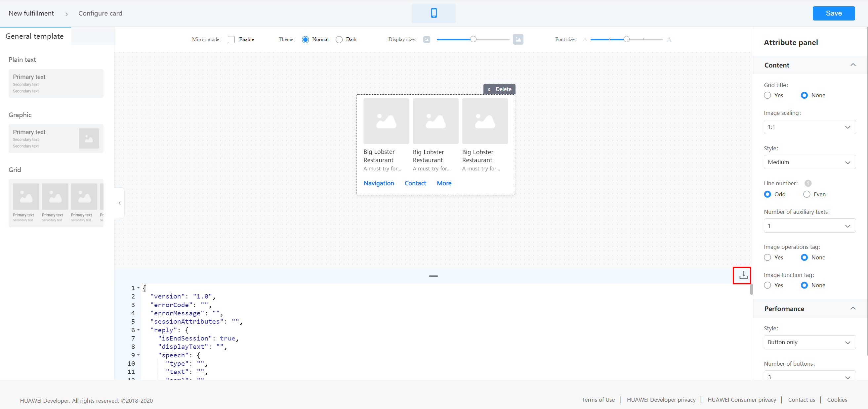868x409 pixels.
Task: Open Cookies footer link
Action: point(837,399)
